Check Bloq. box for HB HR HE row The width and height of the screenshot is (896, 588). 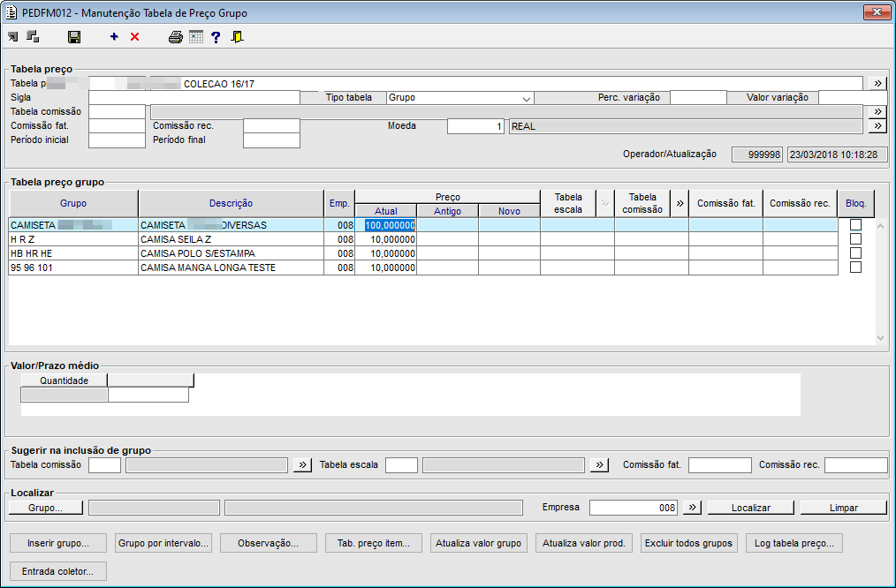(x=855, y=253)
